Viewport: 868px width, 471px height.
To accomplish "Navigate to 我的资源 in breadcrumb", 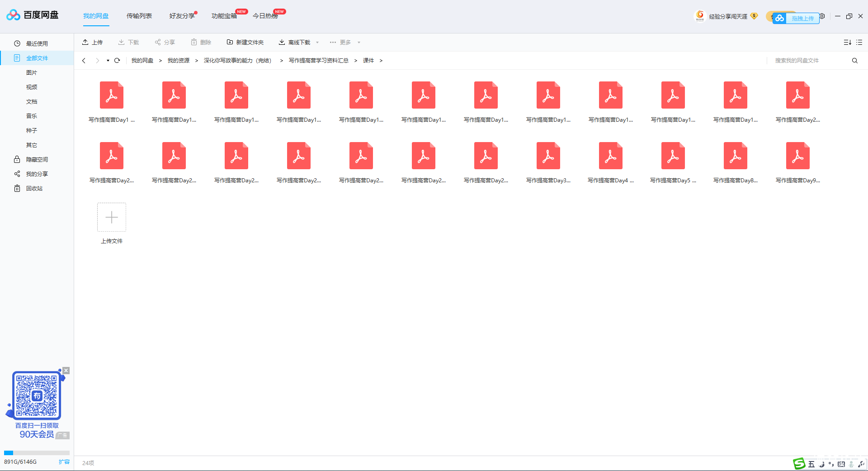I will pyautogui.click(x=179, y=61).
